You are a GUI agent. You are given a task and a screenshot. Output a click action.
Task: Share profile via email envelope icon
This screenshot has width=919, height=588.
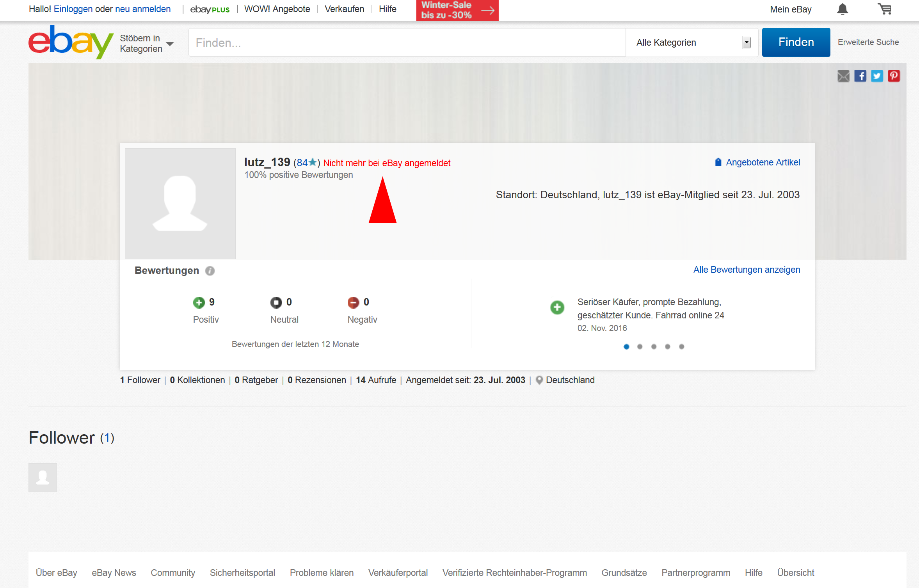(843, 76)
